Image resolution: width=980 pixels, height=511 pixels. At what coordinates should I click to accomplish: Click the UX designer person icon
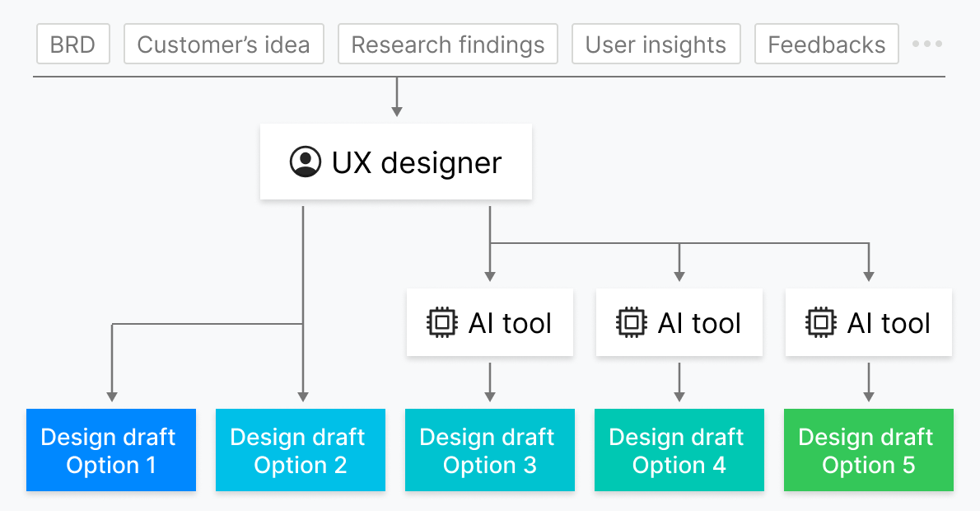point(306,162)
